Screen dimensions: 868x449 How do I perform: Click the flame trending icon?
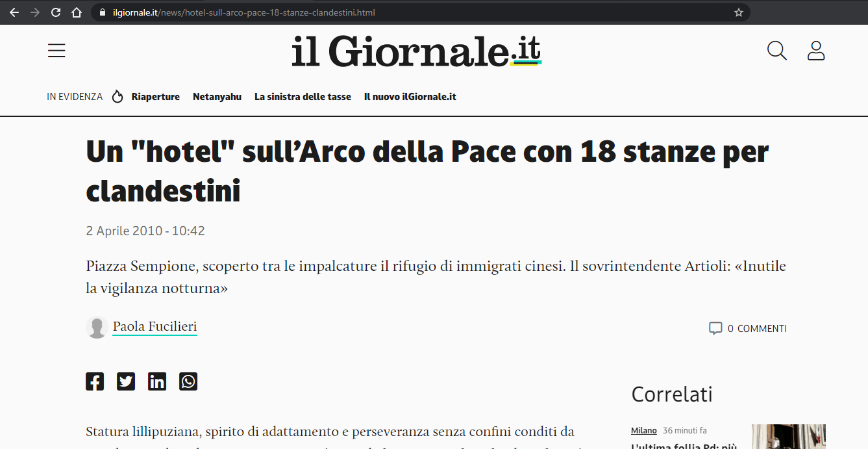click(x=118, y=97)
